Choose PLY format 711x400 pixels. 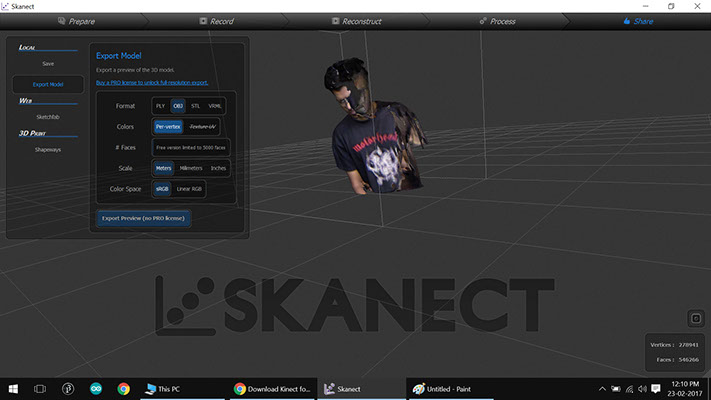161,106
